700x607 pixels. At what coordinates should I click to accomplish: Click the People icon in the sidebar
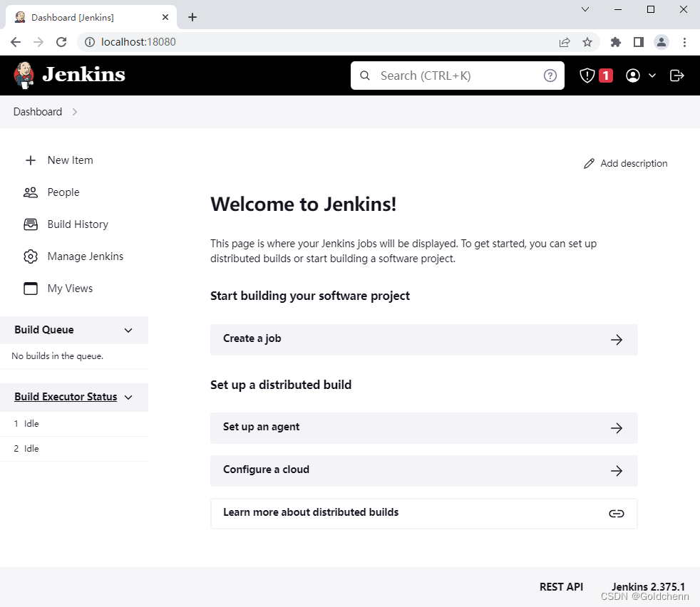(x=30, y=192)
